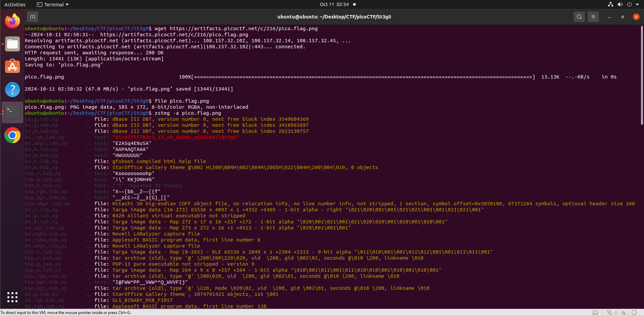Toggle the VM sound card device icon
This screenshot has width=644, height=316.
(624, 313)
